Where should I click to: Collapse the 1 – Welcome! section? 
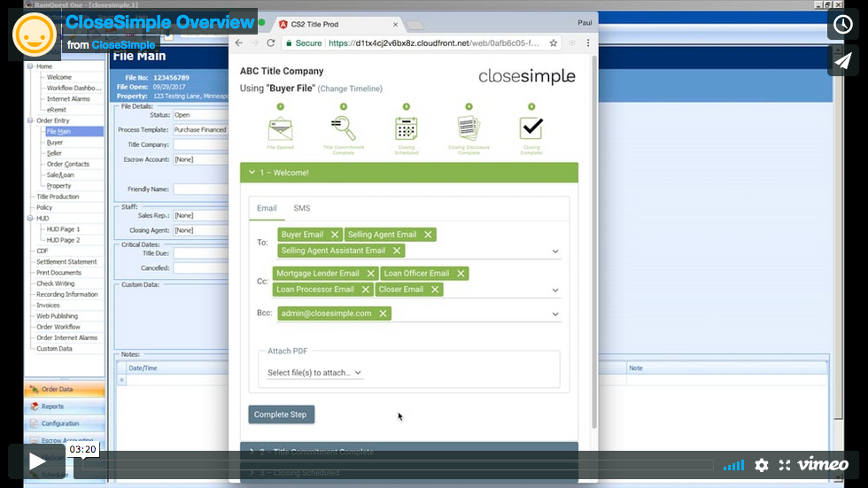point(409,173)
